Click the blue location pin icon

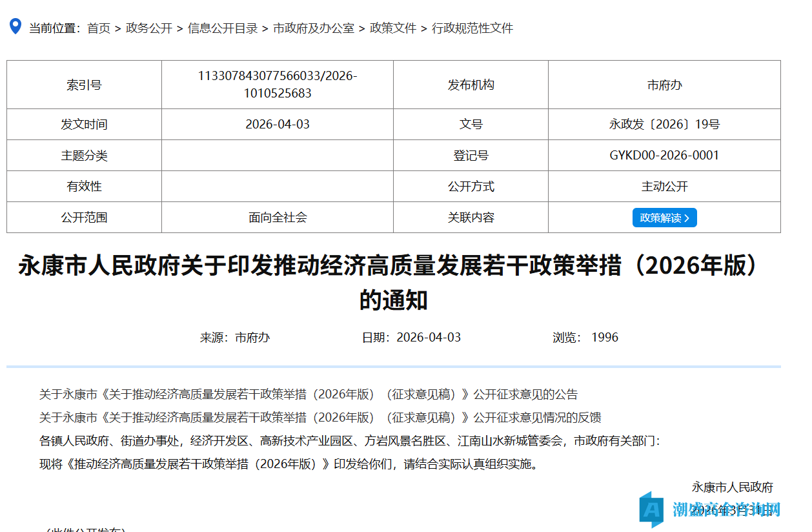point(15,26)
